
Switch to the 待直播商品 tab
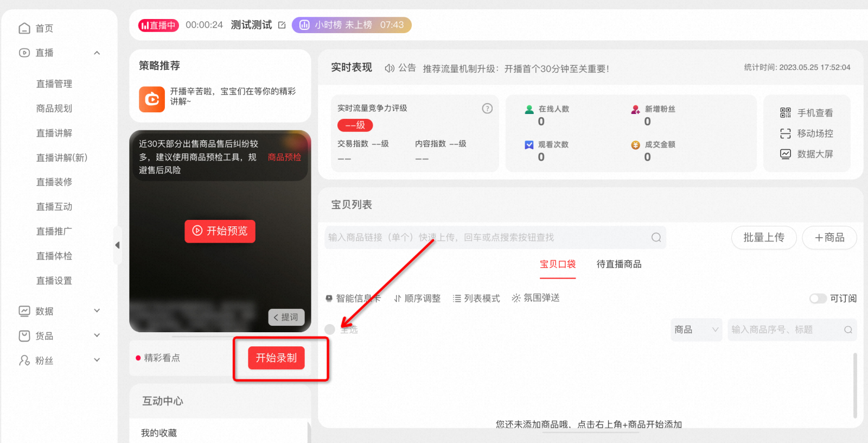pyautogui.click(x=618, y=264)
